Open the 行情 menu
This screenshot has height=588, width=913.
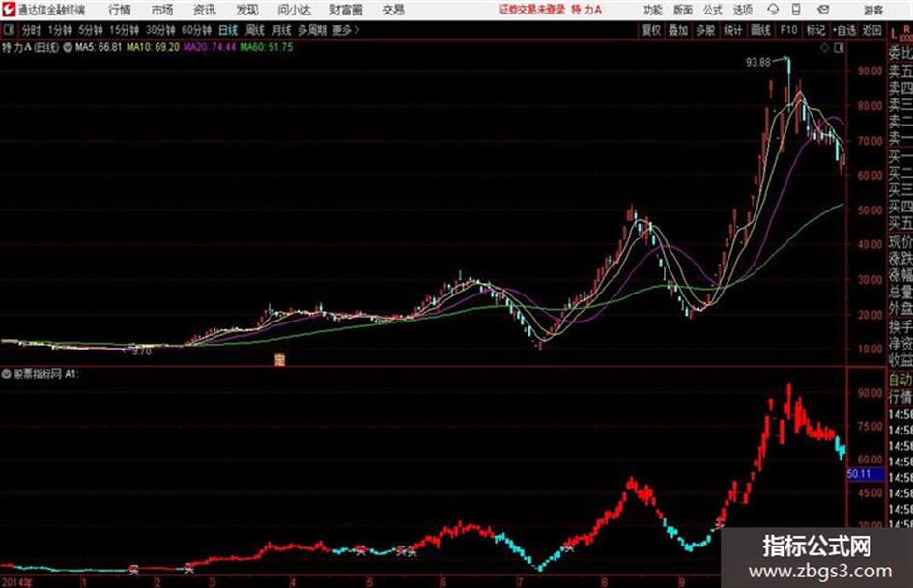(120, 10)
